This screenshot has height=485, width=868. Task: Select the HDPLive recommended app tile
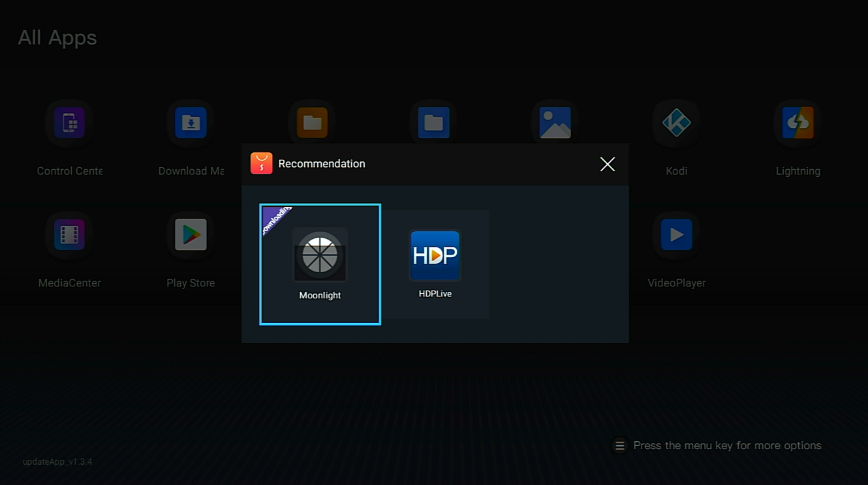[x=435, y=264]
